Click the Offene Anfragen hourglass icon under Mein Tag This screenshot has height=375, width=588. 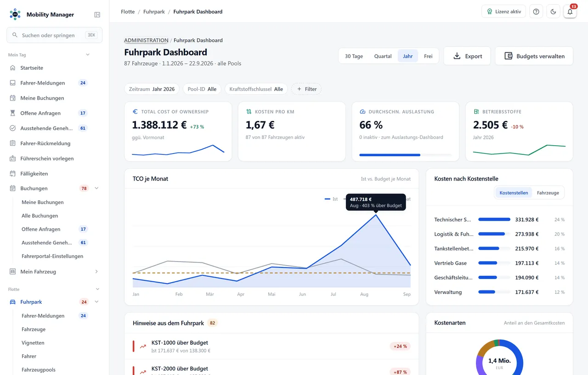tap(13, 113)
